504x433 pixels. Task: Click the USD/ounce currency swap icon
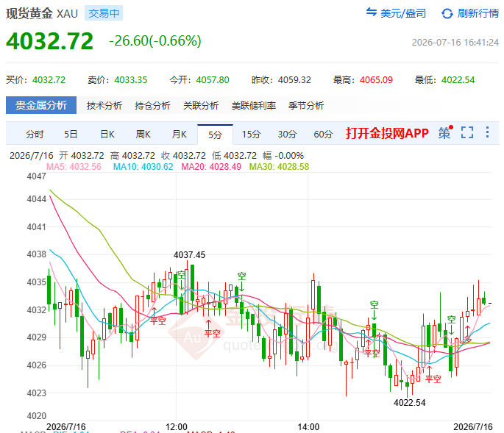click(x=372, y=12)
